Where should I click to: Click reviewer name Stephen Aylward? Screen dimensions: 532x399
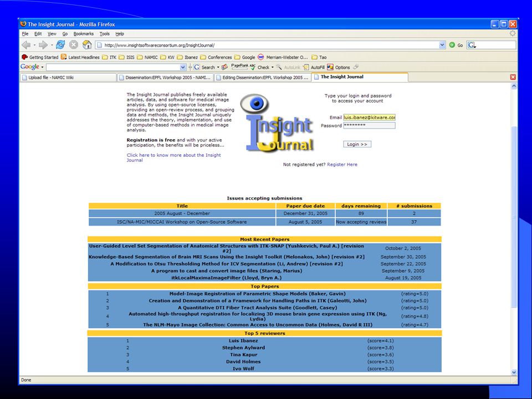243,348
